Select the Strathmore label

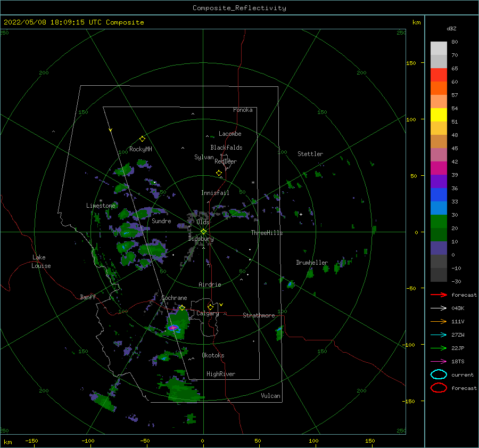click(x=259, y=315)
